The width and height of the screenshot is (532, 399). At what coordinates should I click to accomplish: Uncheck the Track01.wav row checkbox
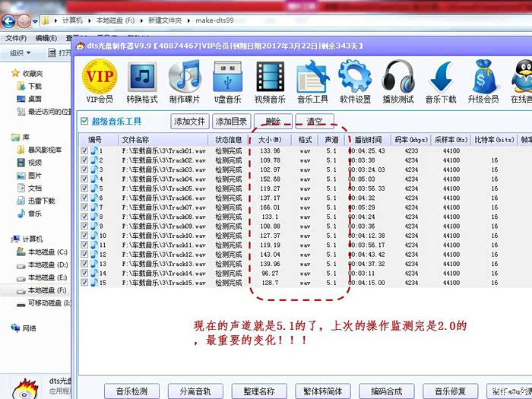(84, 151)
